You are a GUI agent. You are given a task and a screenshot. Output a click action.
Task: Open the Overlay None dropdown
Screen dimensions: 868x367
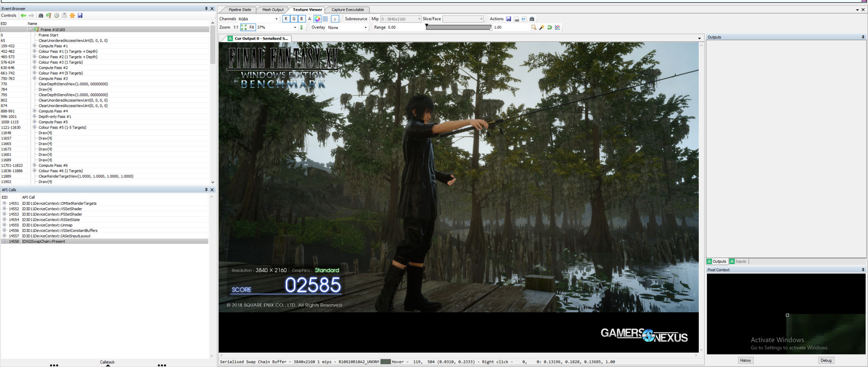[348, 28]
